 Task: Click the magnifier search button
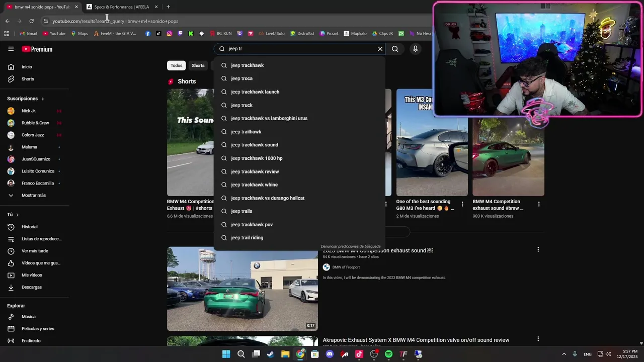[x=395, y=49]
